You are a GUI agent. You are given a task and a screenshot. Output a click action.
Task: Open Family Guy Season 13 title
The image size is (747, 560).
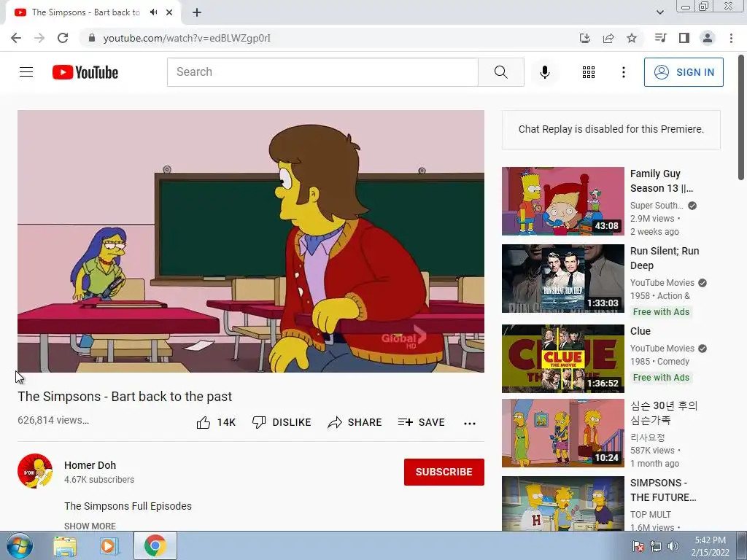pyautogui.click(x=661, y=181)
